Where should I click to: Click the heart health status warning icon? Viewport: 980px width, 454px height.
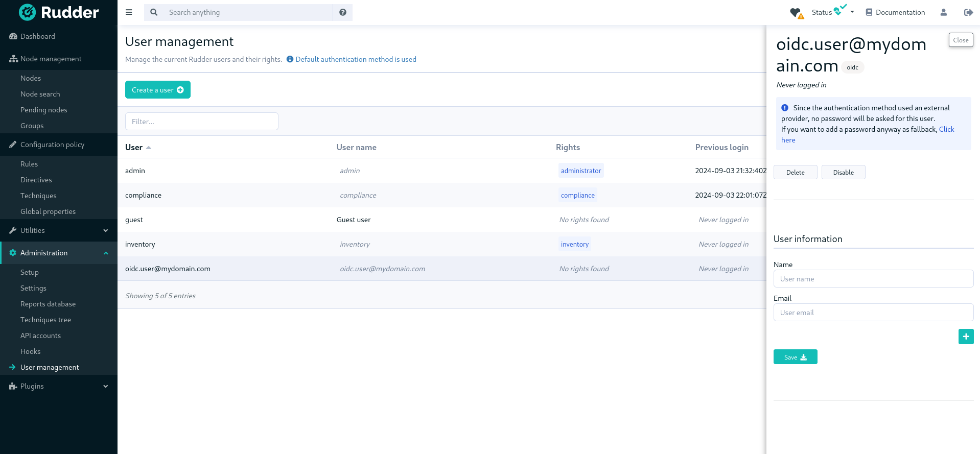(796, 13)
